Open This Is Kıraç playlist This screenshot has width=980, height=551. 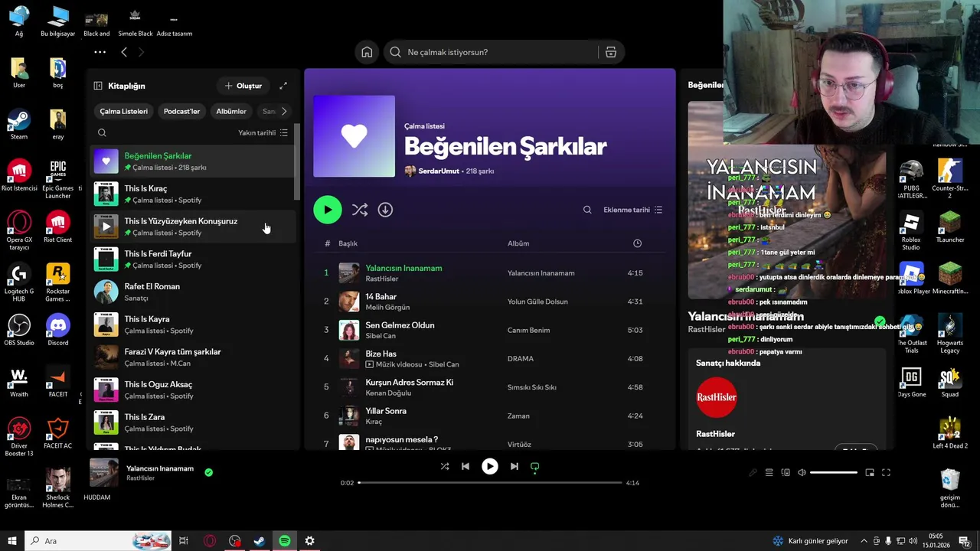coord(193,194)
